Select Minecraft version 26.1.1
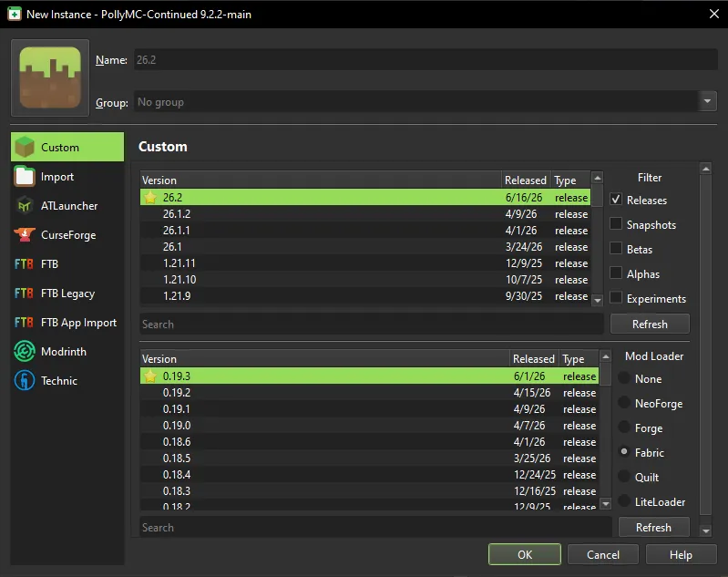Screen dimensions: 728x577 coord(365,231)
